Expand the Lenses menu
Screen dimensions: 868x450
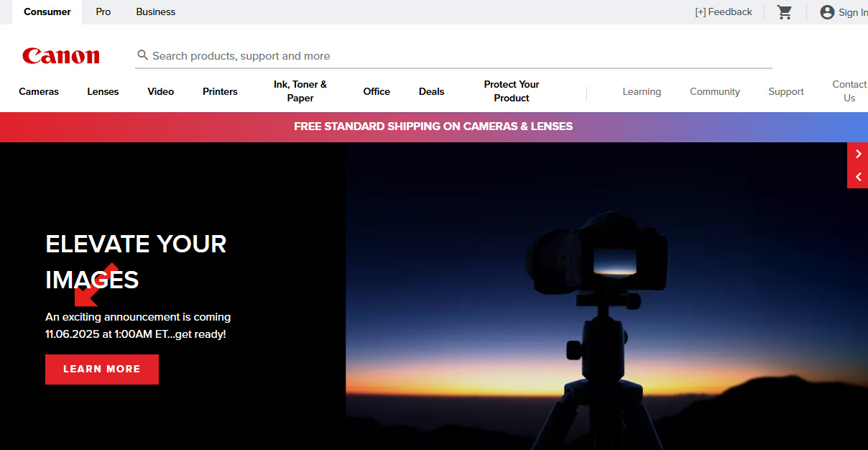pyautogui.click(x=103, y=92)
